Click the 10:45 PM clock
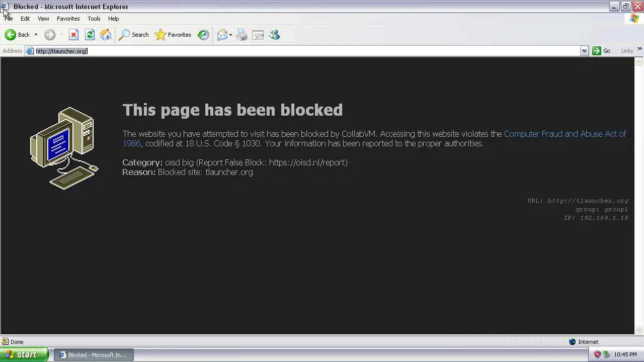This screenshot has height=362, width=644. (x=625, y=355)
